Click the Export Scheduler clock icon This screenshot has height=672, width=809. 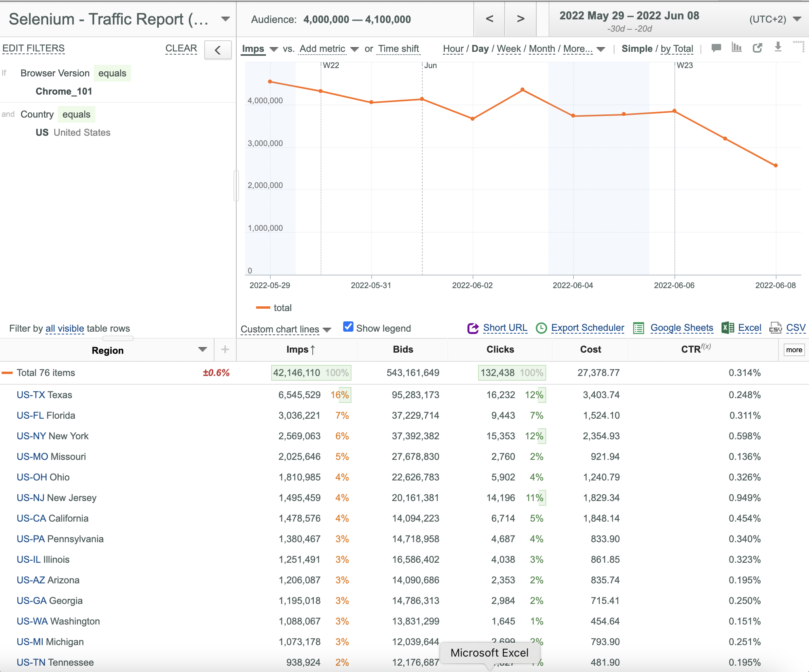[x=541, y=328]
